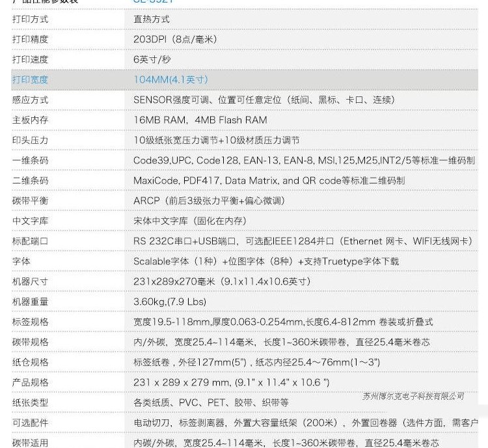Select highlighted 打印宽度 label

30,79
